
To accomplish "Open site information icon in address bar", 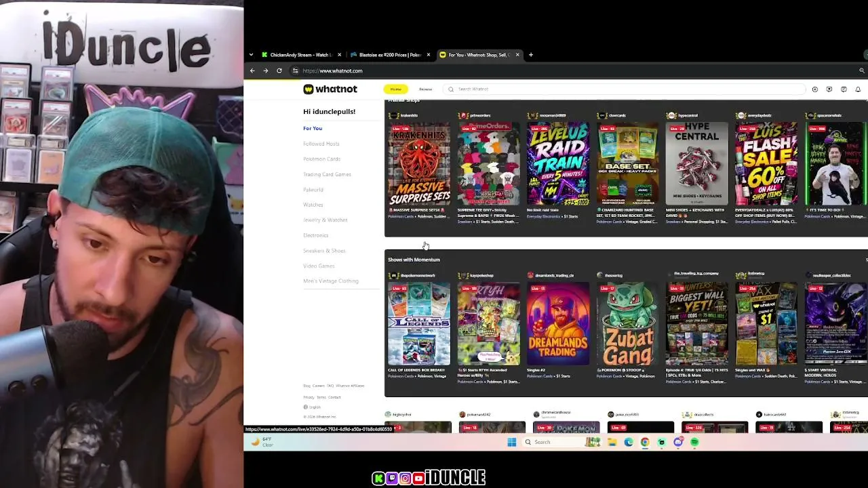I will pyautogui.click(x=295, y=70).
